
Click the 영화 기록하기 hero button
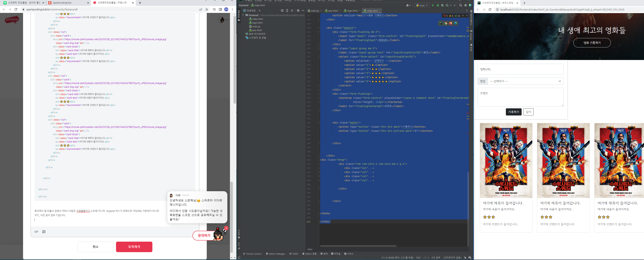pyautogui.click(x=592, y=43)
